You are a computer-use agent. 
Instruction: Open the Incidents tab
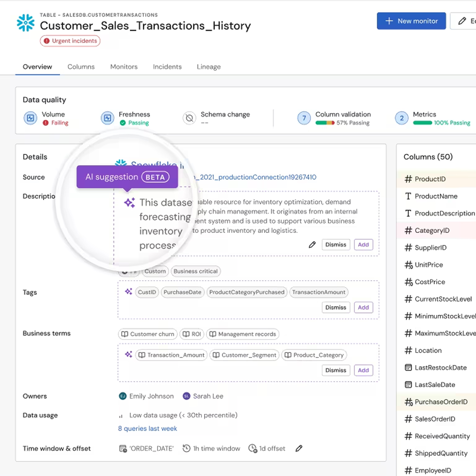(x=167, y=67)
